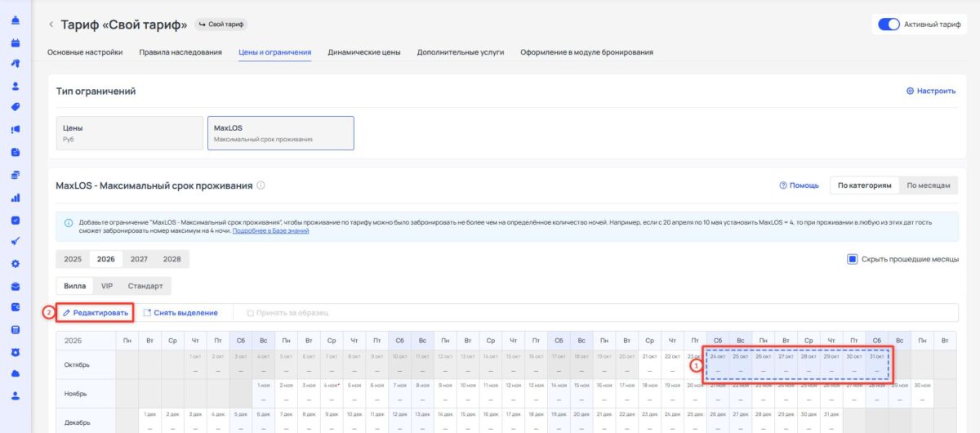
Task: Click the '10 дек' calendar cell
Action: (x=354, y=420)
